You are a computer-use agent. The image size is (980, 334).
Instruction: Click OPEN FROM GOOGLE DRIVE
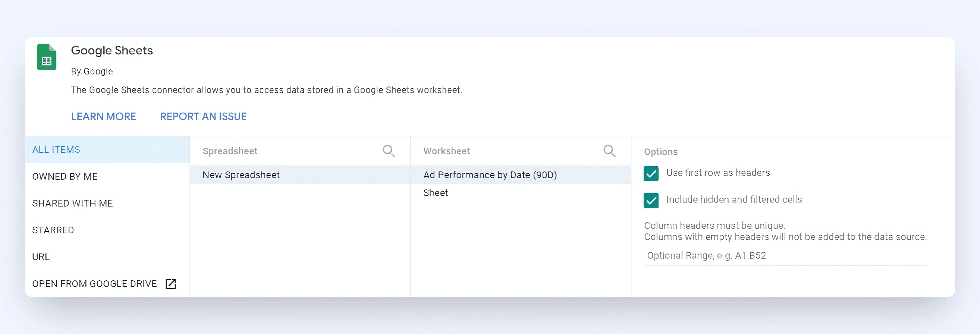click(94, 284)
